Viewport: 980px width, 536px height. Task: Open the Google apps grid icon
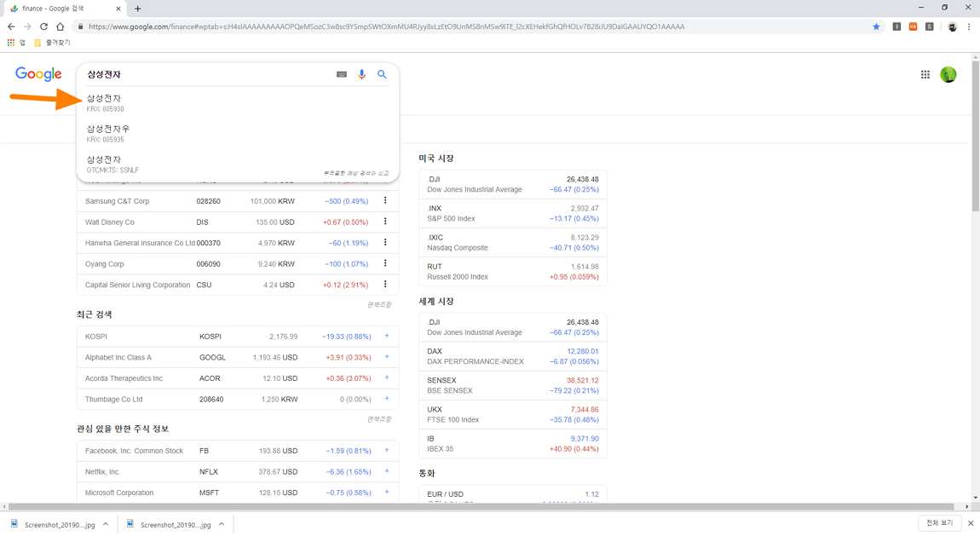click(925, 74)
